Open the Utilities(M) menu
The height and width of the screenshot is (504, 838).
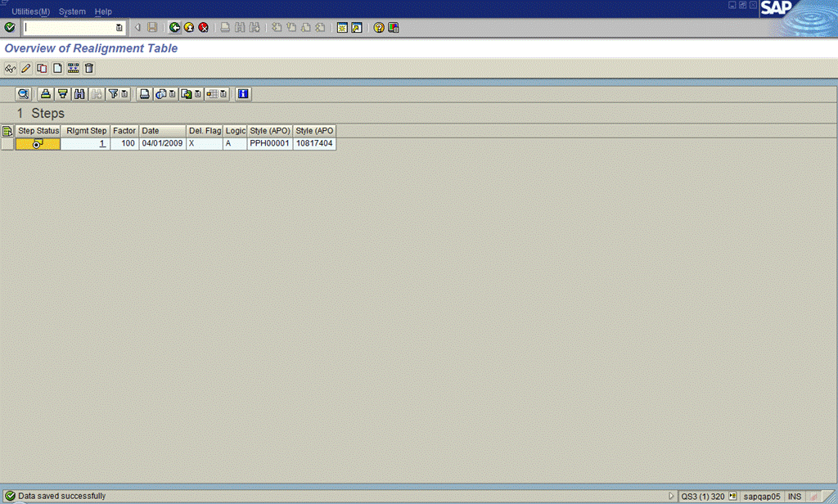30,11
